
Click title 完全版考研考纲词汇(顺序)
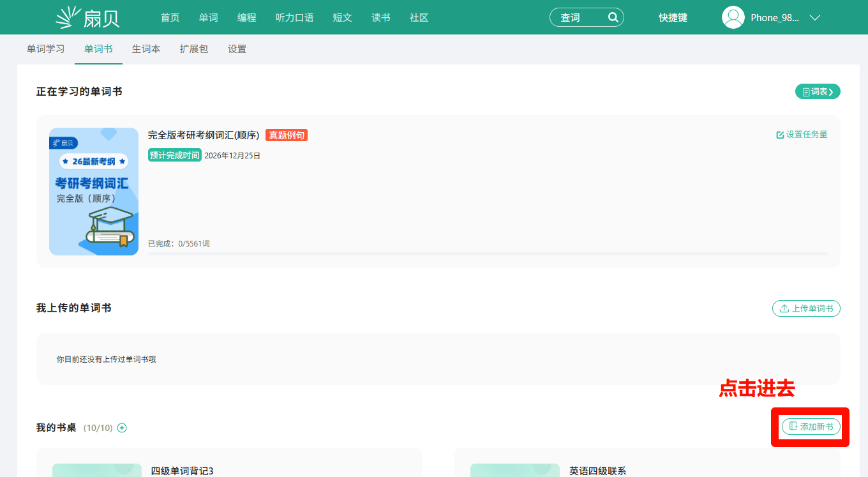pyautogui.click(x=203, y=135)
